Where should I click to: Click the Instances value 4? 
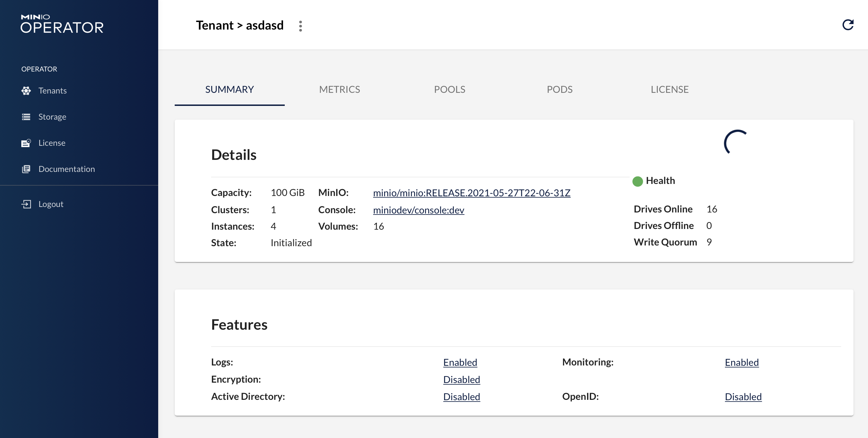[273, 226]
